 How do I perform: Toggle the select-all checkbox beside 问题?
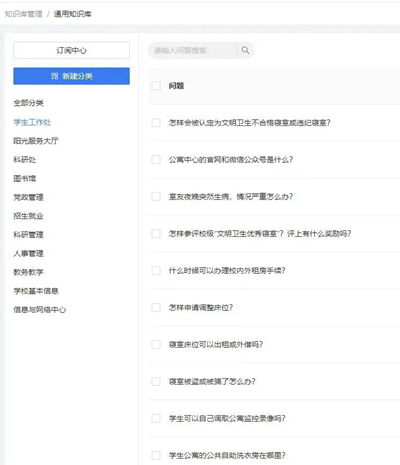(x=156, y=86)
